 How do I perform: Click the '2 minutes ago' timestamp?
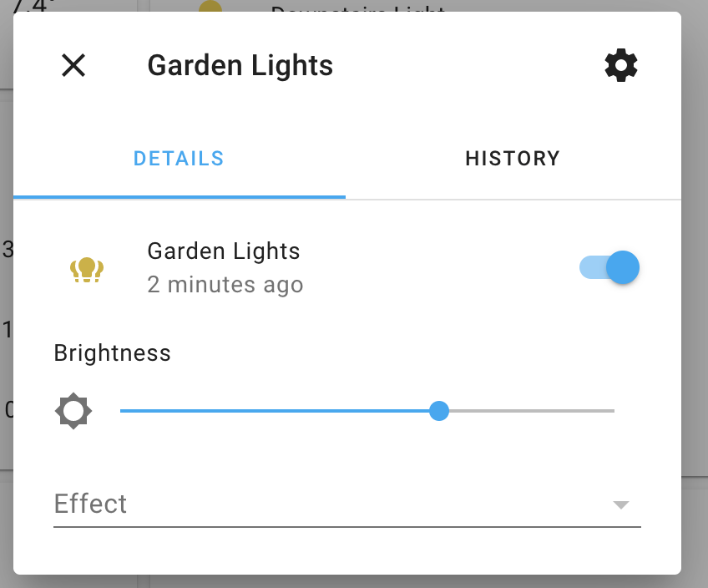pyautogui.click(x=225, y=285)
